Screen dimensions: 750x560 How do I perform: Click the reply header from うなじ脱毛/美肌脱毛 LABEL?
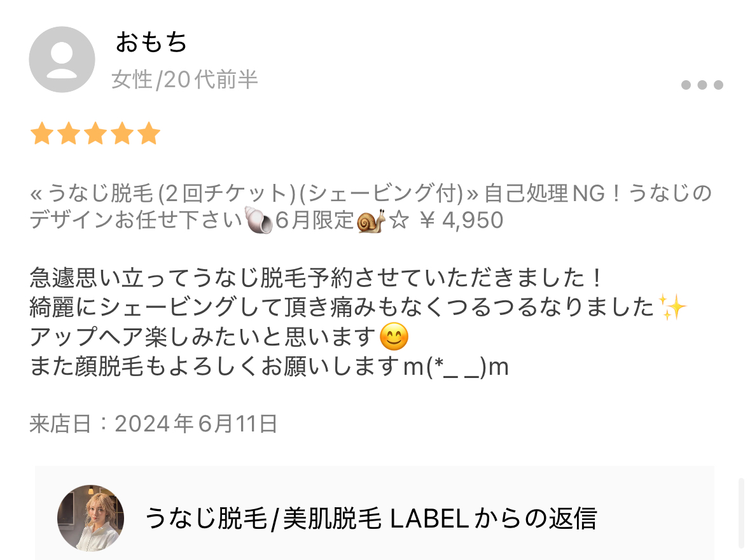pyautogui.click(x=371, y=519)
